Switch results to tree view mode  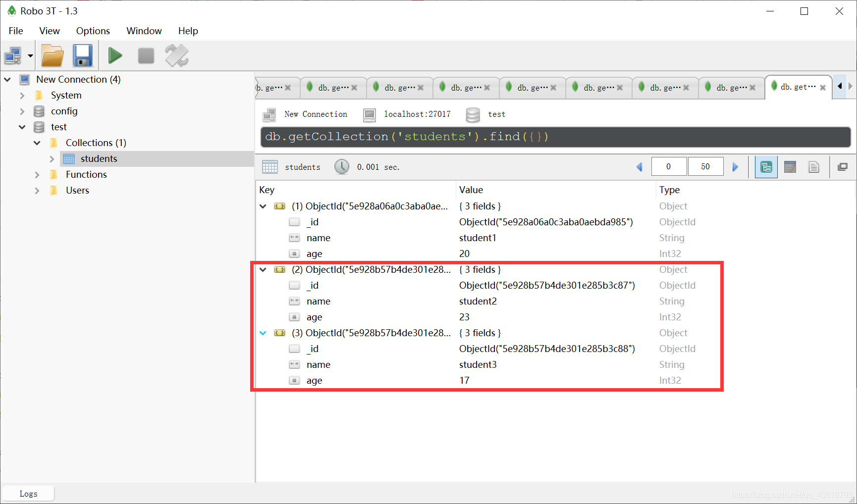coord(766,167)
